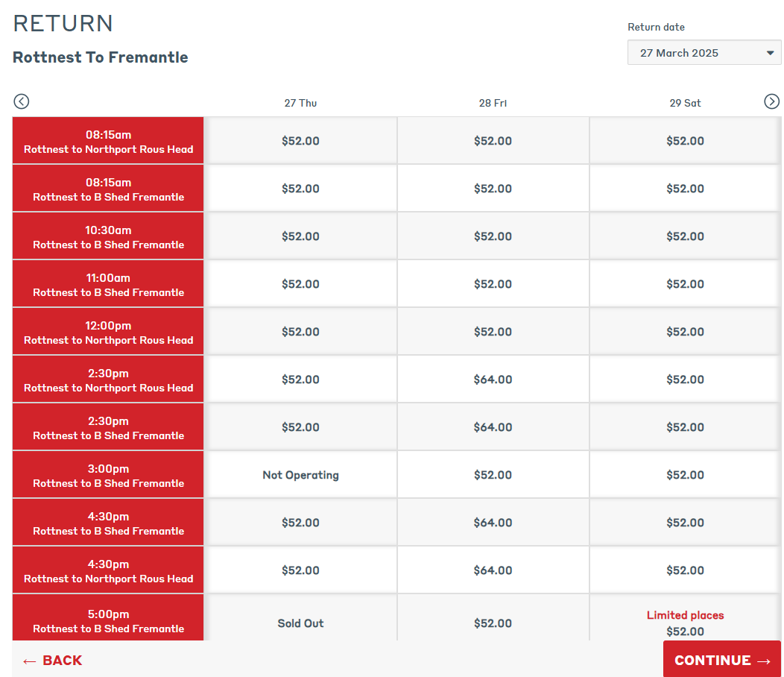Click Not Operating cell for 3:00pm Thursday

pos(300,475)
